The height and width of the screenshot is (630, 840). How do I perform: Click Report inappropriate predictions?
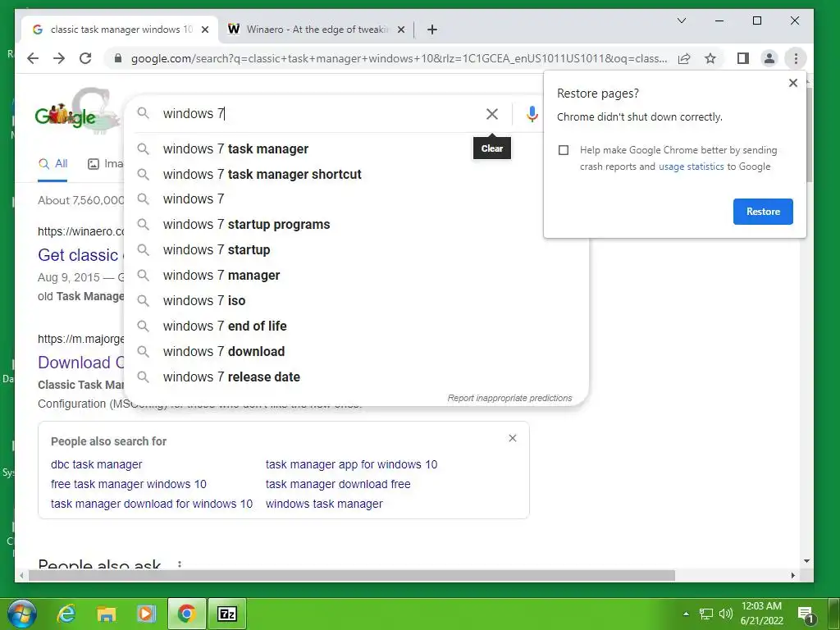[x=509, y=398]
